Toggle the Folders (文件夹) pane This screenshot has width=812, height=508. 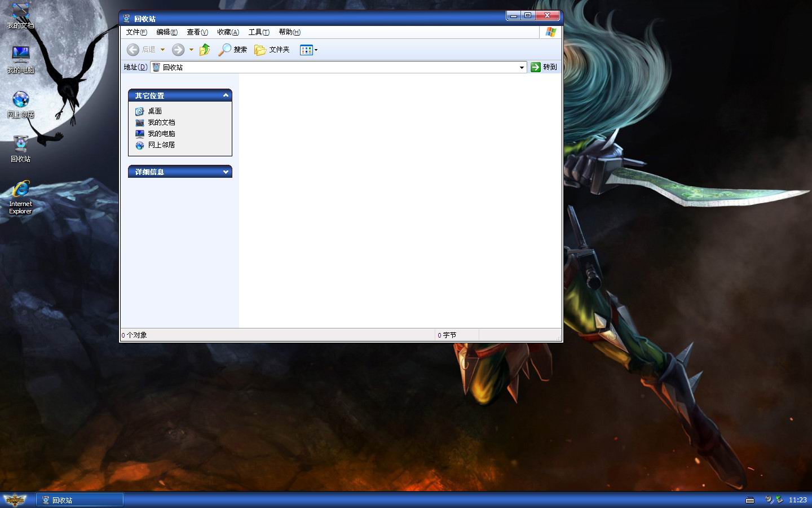tap(272, 50)
